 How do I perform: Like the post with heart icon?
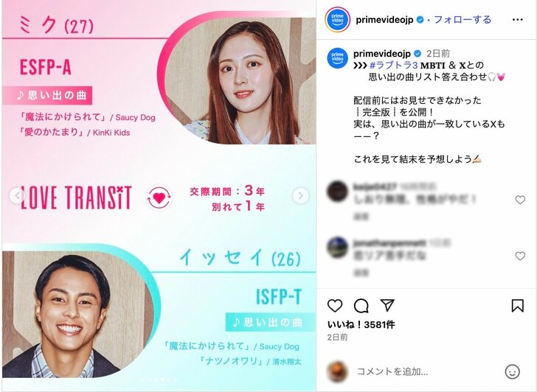[335, 306]
